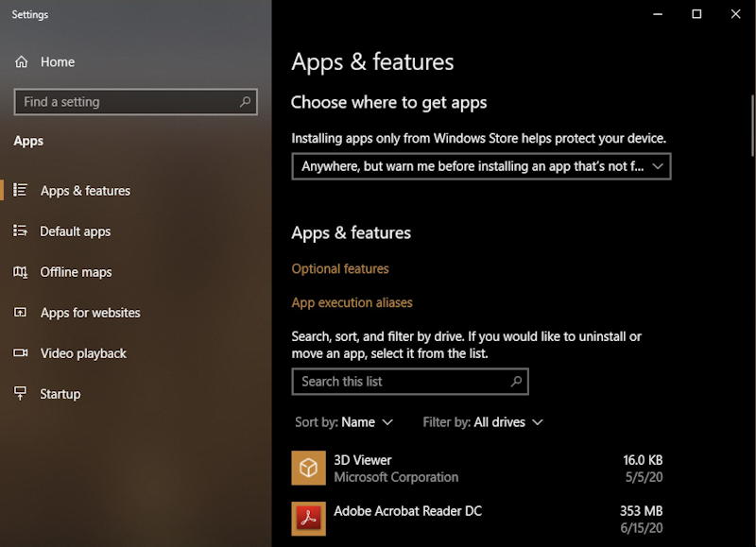Image resolution: width=756 pixels, height=547 pixels.
Task: Open App execution aliases link
Action: (x=352, y=302)
